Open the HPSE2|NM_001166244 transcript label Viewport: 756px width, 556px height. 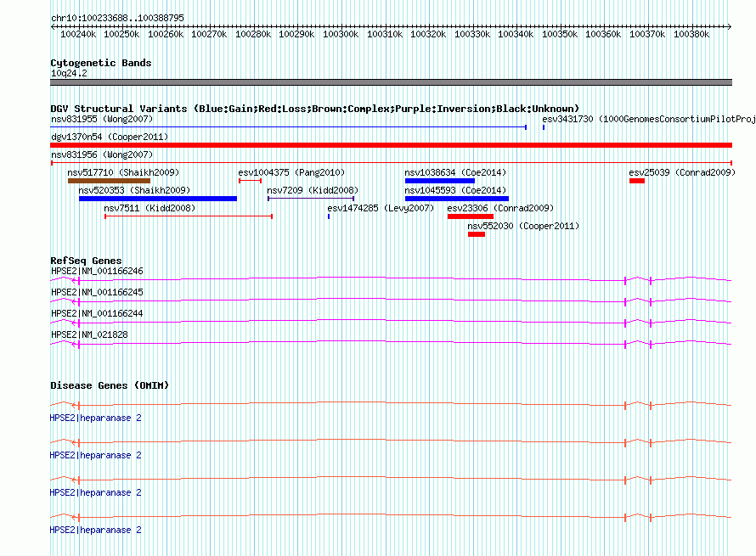coord(97,314)
